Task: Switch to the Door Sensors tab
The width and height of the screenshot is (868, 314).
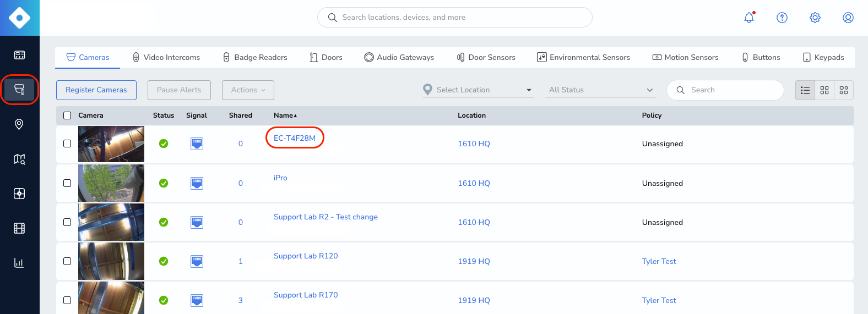Action: pos(486,57)
